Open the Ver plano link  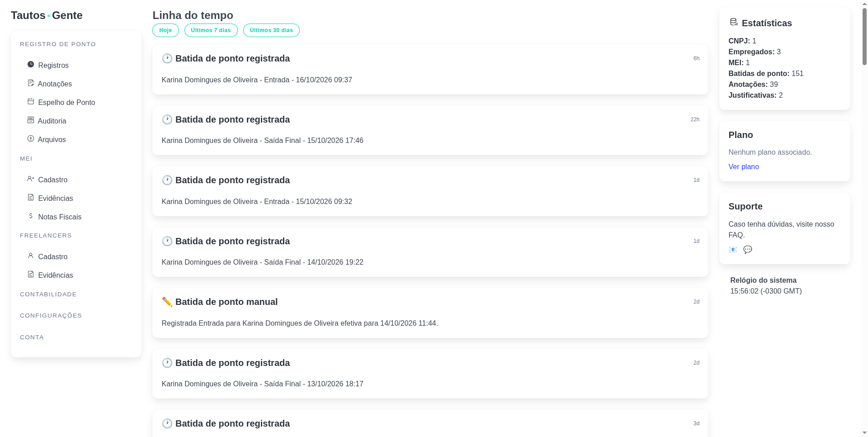(744, 167)
